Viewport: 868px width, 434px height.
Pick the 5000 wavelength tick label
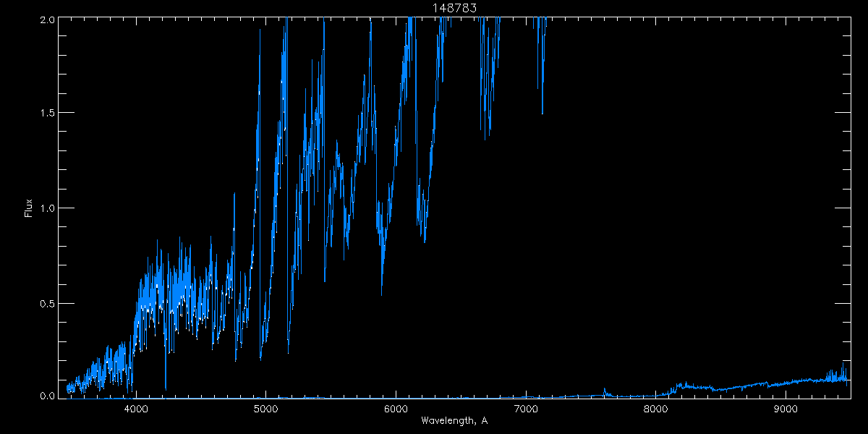(x=265, y=409)
